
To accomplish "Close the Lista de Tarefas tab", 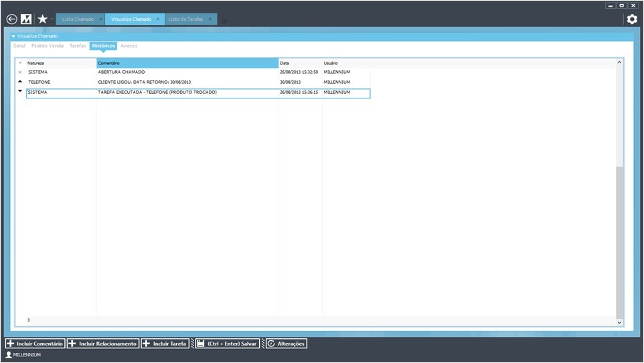I will point(210,19).
